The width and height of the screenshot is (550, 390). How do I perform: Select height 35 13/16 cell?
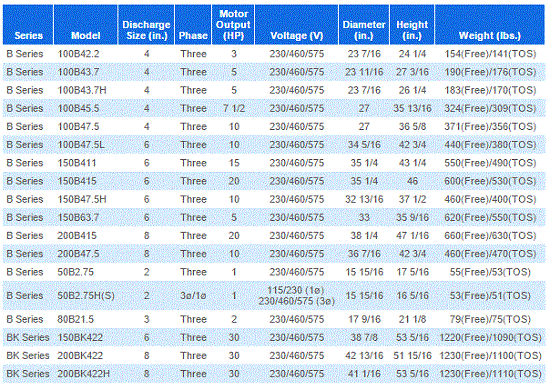coord(412,109)
